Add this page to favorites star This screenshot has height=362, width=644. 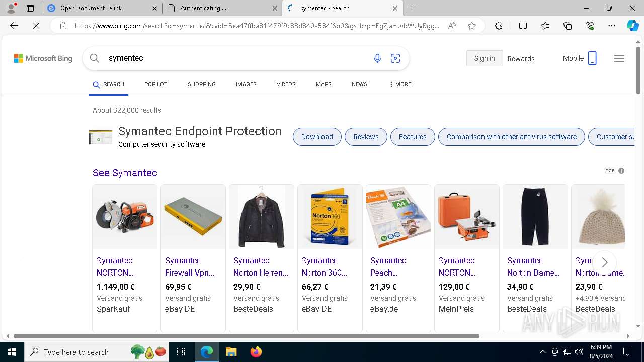pyautogui.click(x=472, y=26)
